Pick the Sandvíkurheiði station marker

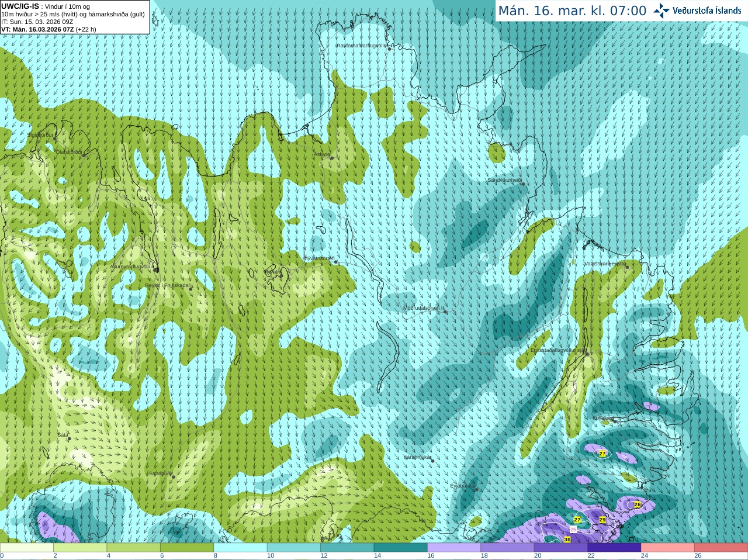point(523,184)
